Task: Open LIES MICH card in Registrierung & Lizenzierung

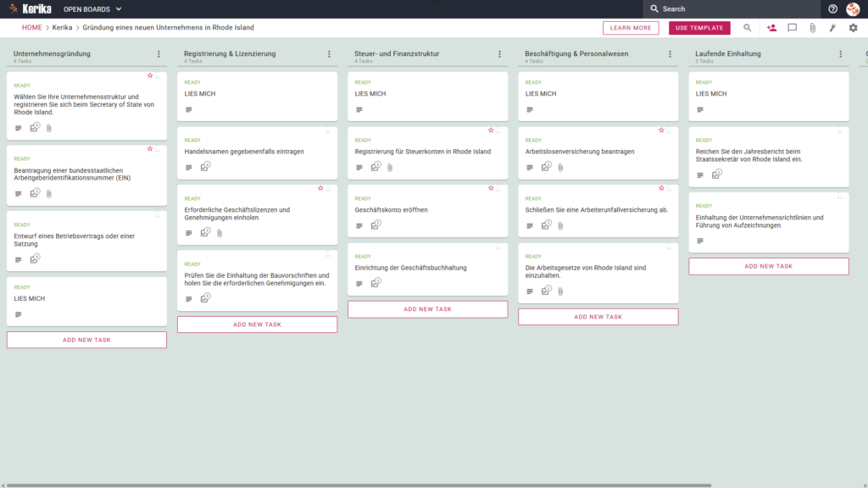Action: (258, 97)
